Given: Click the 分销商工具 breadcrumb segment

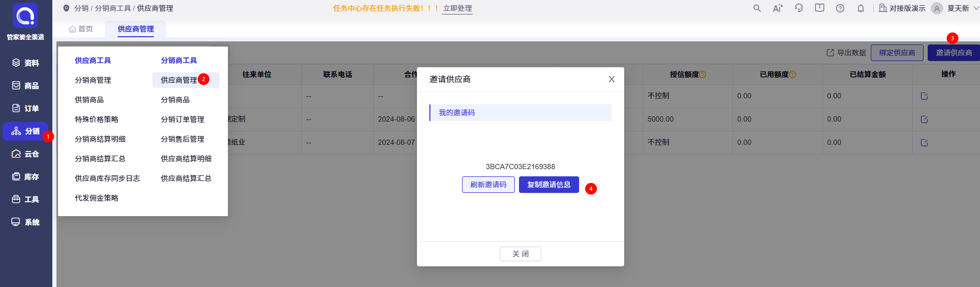Looking at the screenshot, I should (x=113, y=8).
